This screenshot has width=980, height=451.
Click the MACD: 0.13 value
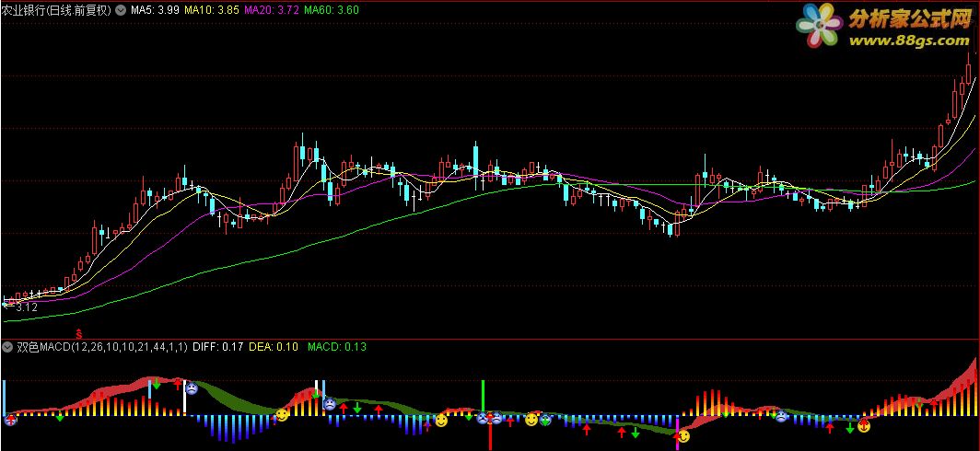coord(337,347)
